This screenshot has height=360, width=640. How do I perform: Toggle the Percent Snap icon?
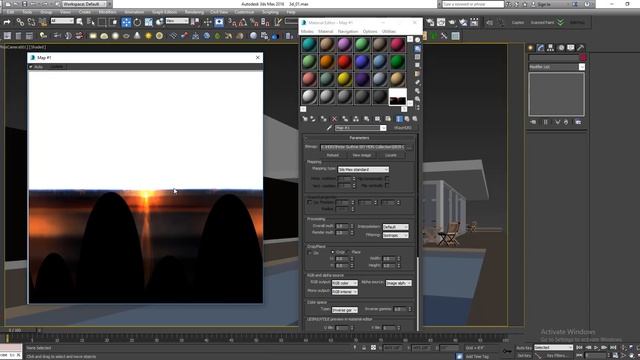click(x=254, y=22)
